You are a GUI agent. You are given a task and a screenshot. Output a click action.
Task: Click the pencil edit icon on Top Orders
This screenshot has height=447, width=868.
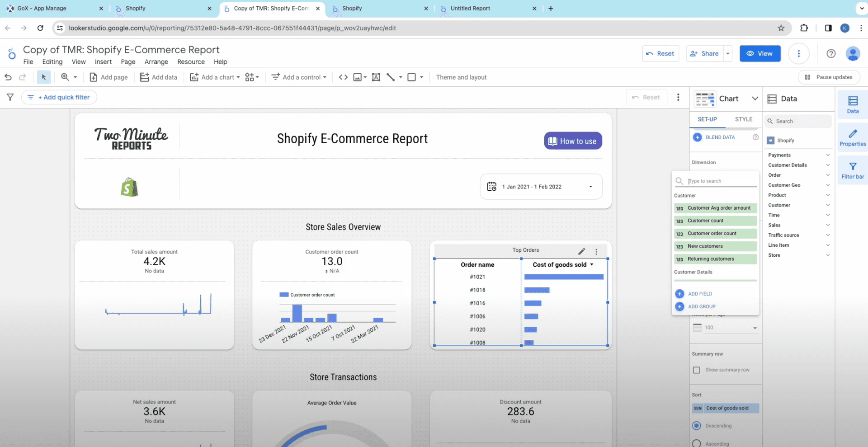click(581, 251)
